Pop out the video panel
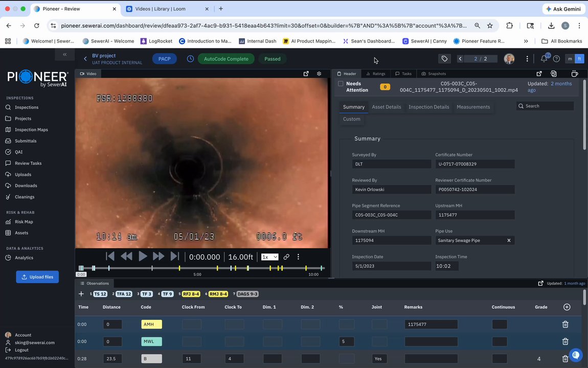The width and height of the screenshot is (588, 368). (x=306, y=74)
